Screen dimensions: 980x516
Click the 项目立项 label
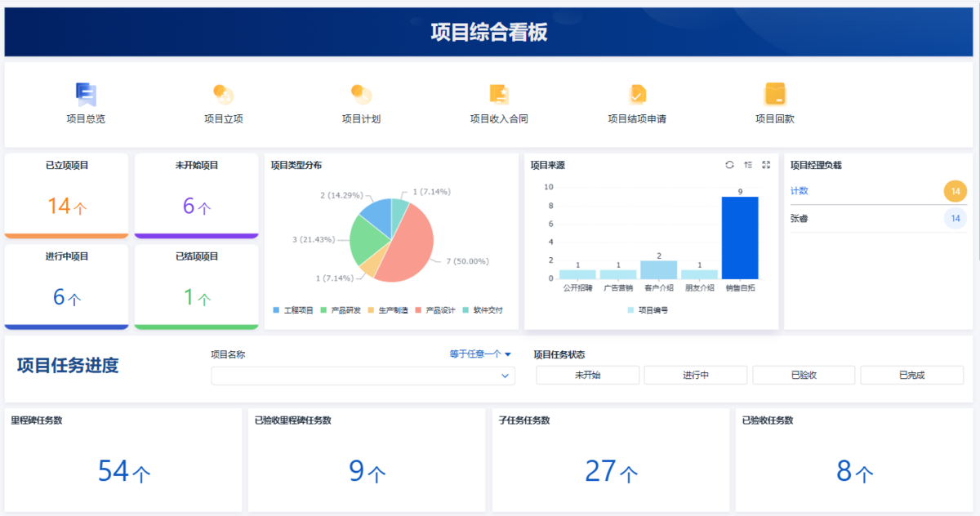223,119
